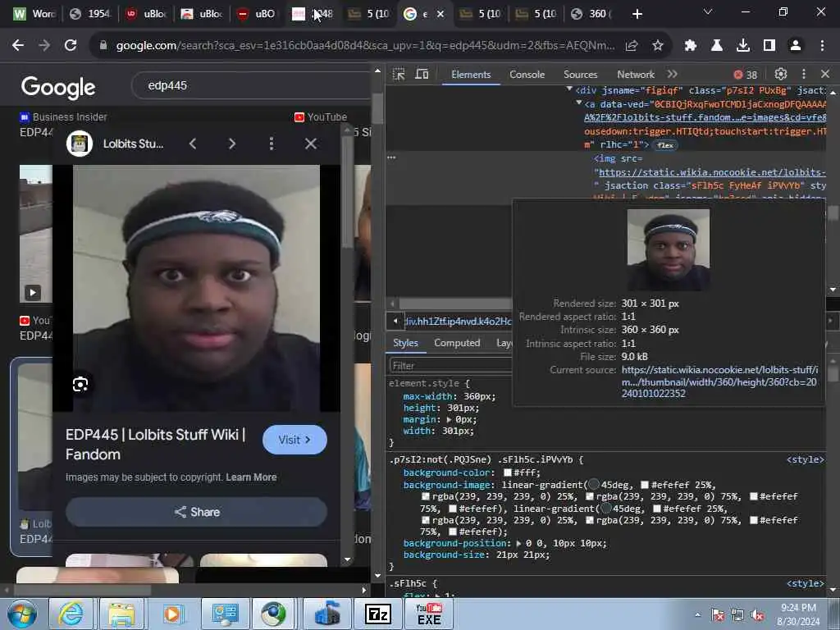The image size is (840, 630).
Task: Show more DevTools tabs with the double chevron
Action: tap(673, 74)
